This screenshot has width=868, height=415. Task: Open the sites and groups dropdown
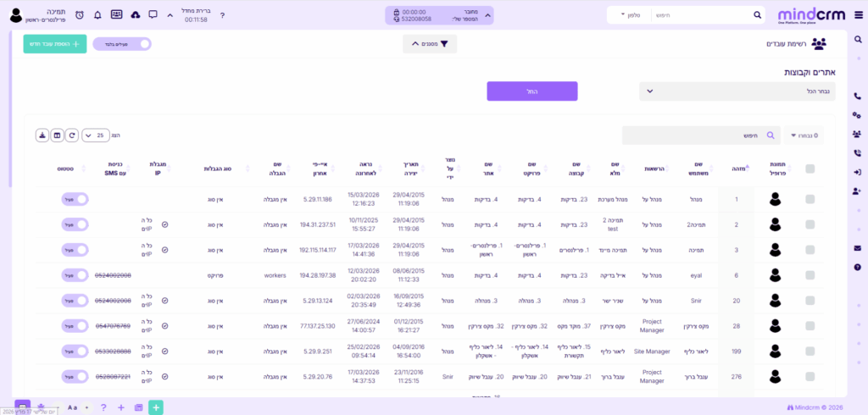point(737,91)
